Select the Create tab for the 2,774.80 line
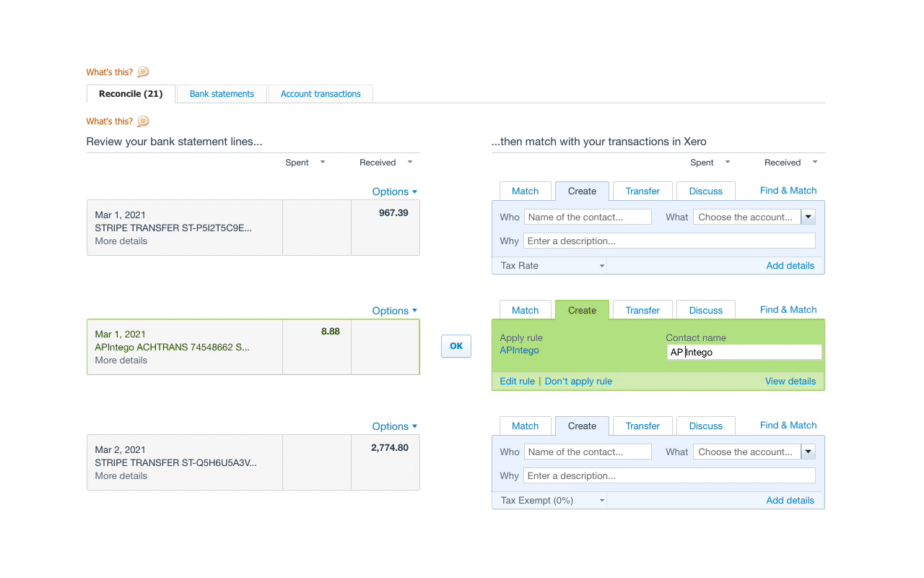The image size is (924, 578). [582, 426]
